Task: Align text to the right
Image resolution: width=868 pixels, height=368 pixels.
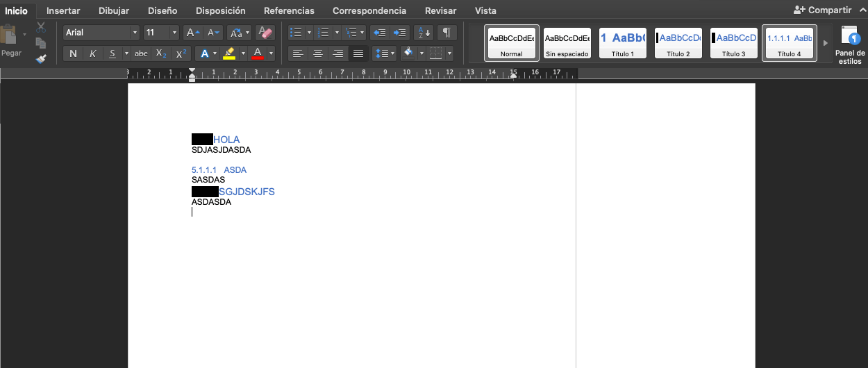Action: 337,53
